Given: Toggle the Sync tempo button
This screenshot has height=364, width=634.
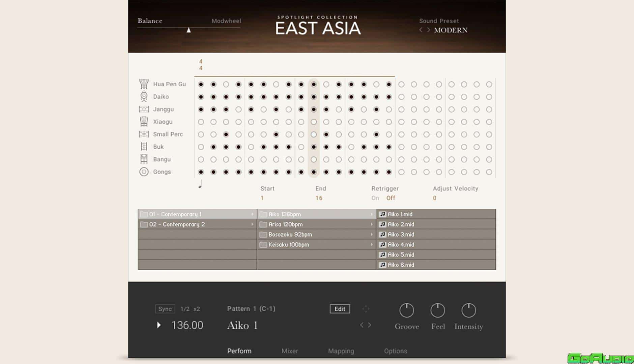Looking at the screenshot, I should [x=165, y=309].
